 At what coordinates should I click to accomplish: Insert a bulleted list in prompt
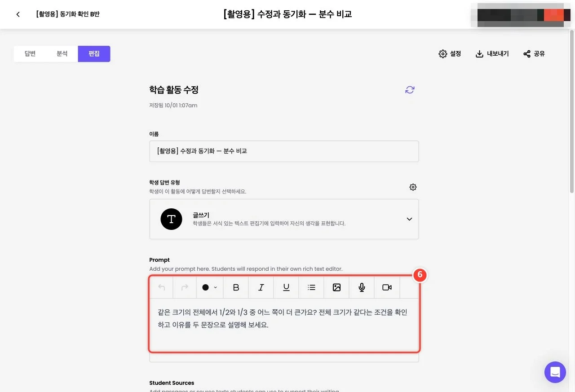[311, 287]
